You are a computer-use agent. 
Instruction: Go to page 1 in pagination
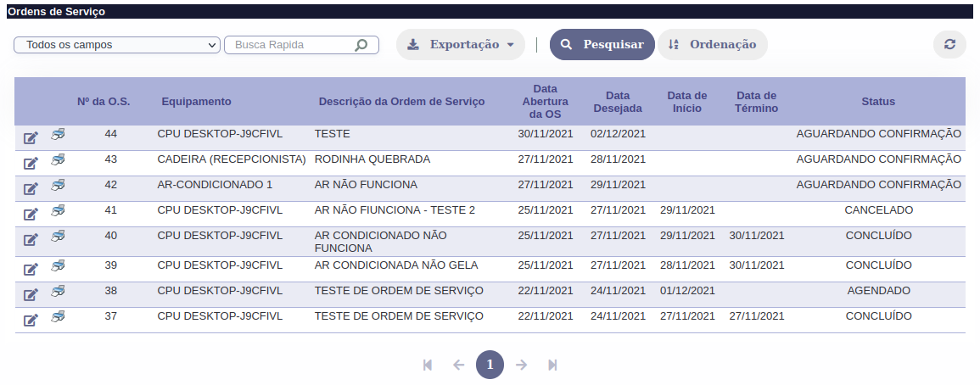490,365
